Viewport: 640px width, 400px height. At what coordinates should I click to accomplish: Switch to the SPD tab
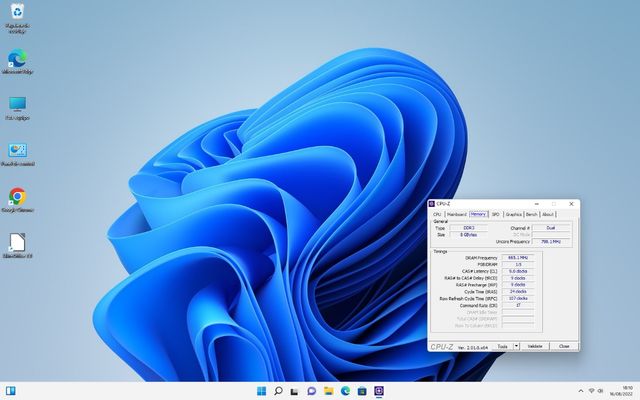(x=496, y=214)
